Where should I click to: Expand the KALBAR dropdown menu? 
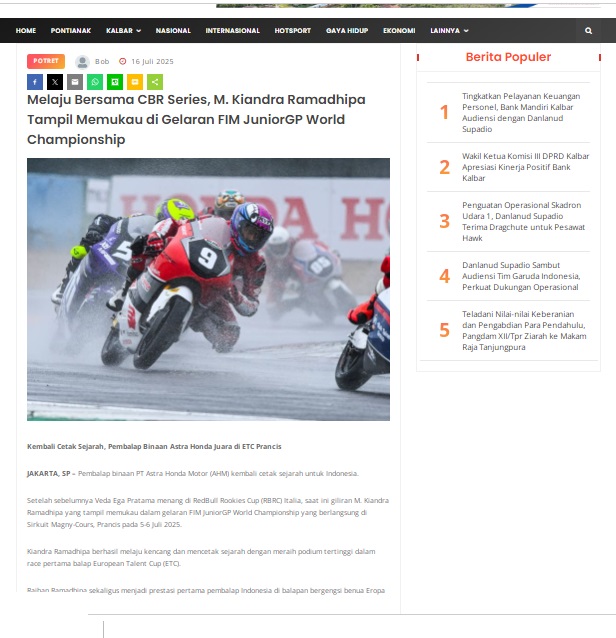click(x=123, y=31)
